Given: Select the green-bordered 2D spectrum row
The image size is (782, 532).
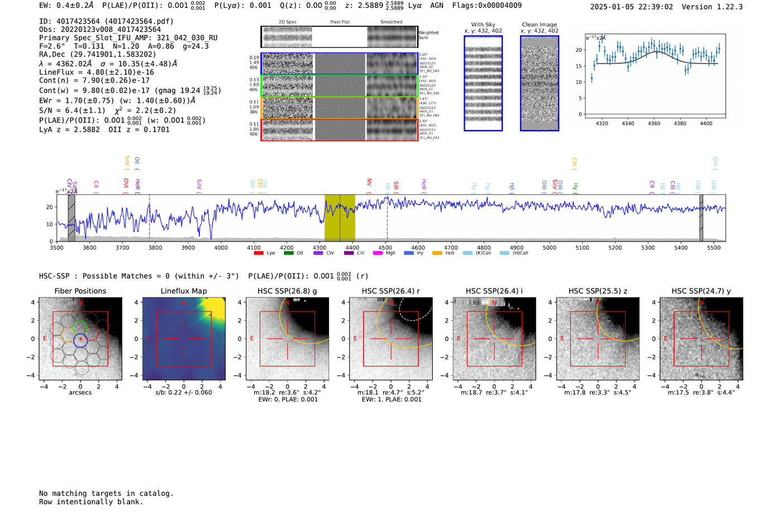Looking at the screenshot, I should pos(339,85).
